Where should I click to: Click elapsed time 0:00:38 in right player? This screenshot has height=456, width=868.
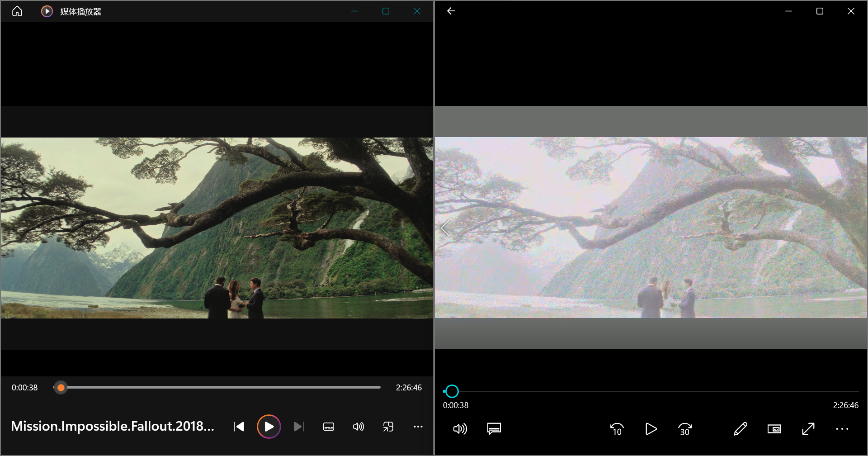click(x=456, y=405)
